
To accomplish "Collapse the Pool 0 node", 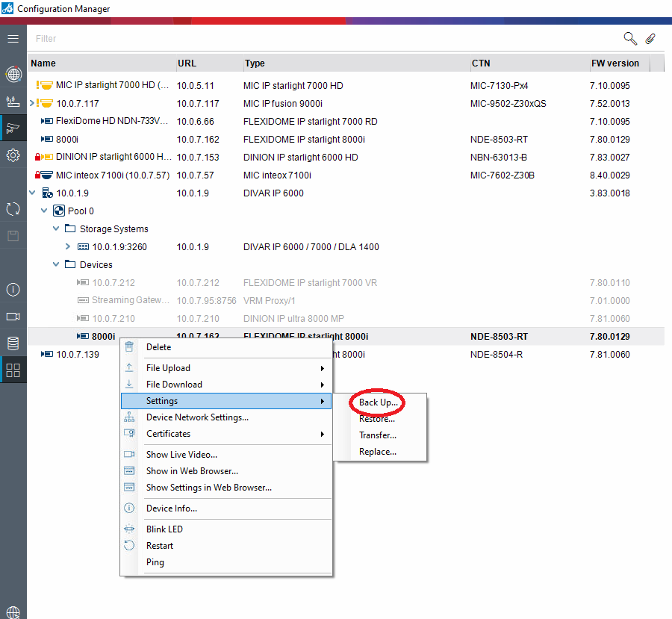I will [44, 211].
